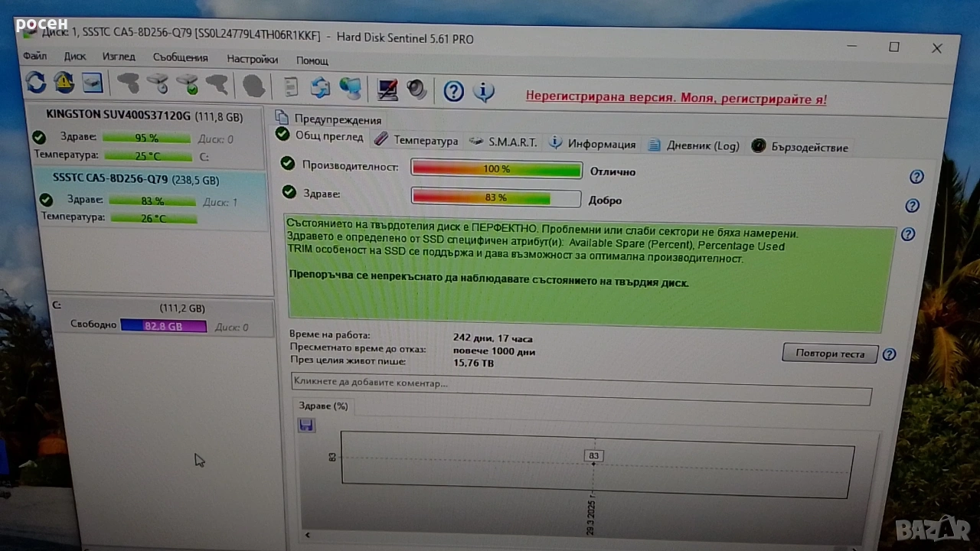Click the help icon beside Повтори теста button
980x551 pixels.
point(889,354)
